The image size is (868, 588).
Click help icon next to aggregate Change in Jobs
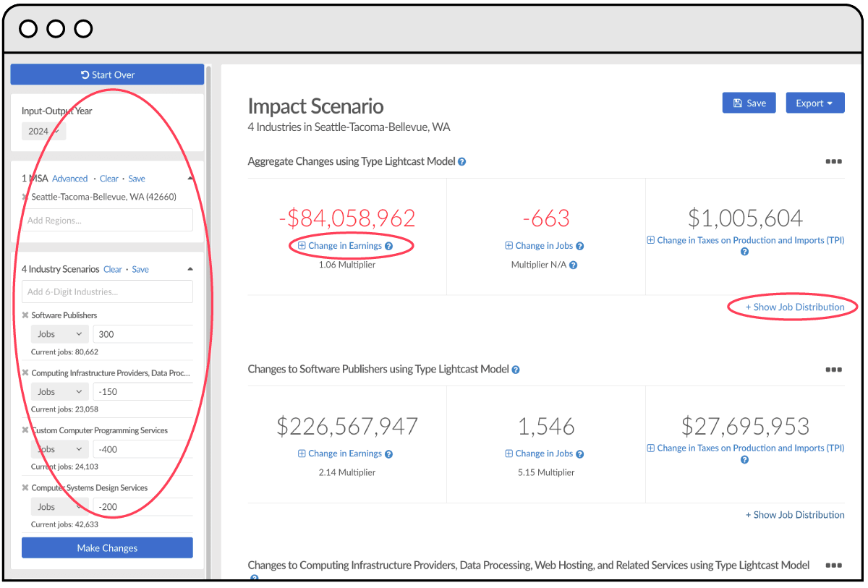click(x=579, y=246)
